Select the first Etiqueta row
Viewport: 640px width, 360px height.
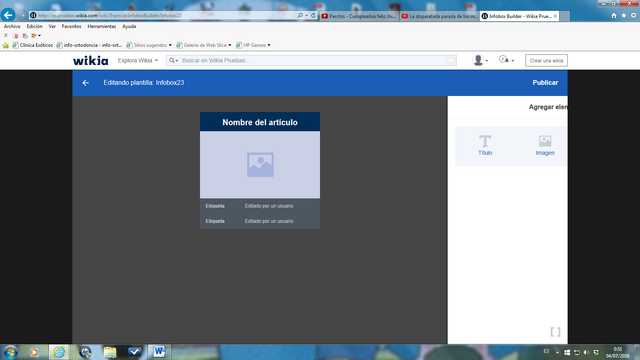pyautogui.click(x=260, y=206)
